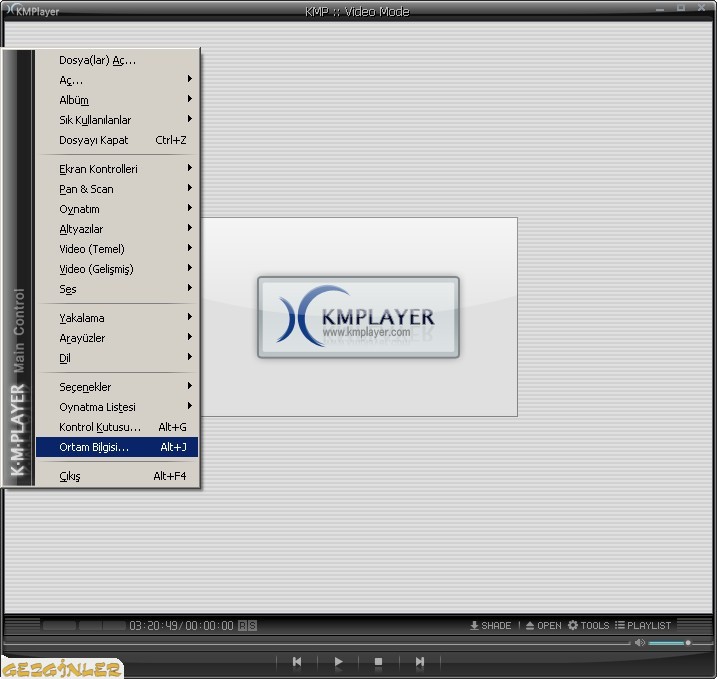The image size is (717, 679).
Task: Open the Dil language submenu
Action: (117, 358)
